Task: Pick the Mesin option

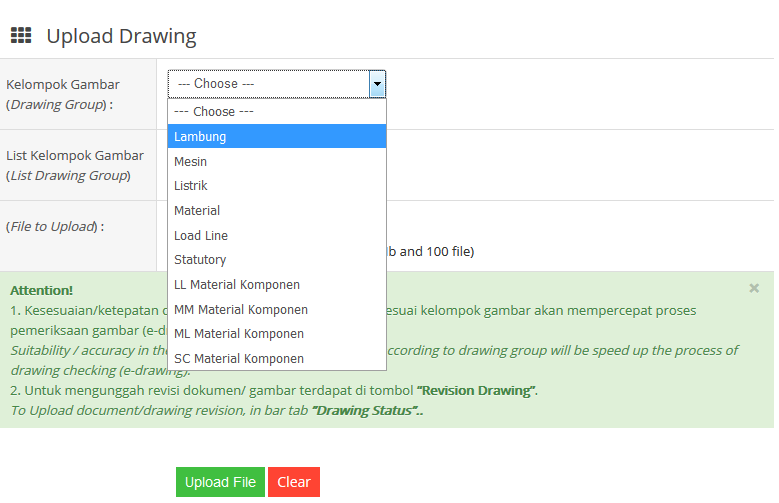Action: pos(190,161)
